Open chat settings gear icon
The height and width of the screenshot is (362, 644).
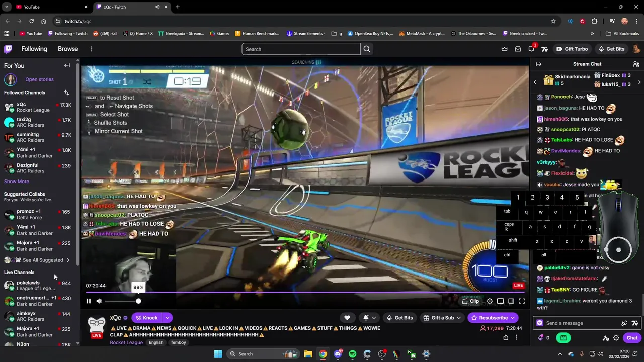point(616,338)
